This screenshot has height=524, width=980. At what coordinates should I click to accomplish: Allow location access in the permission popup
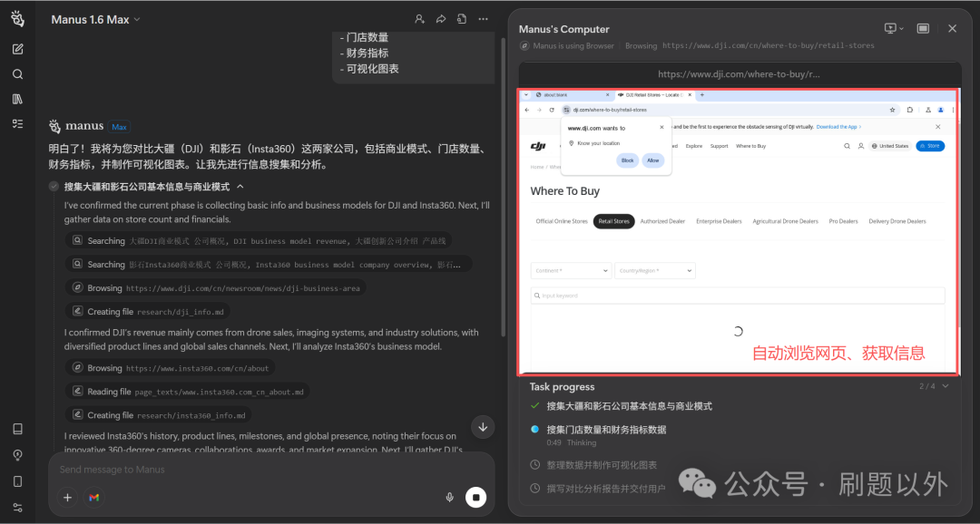click(653, 160)
